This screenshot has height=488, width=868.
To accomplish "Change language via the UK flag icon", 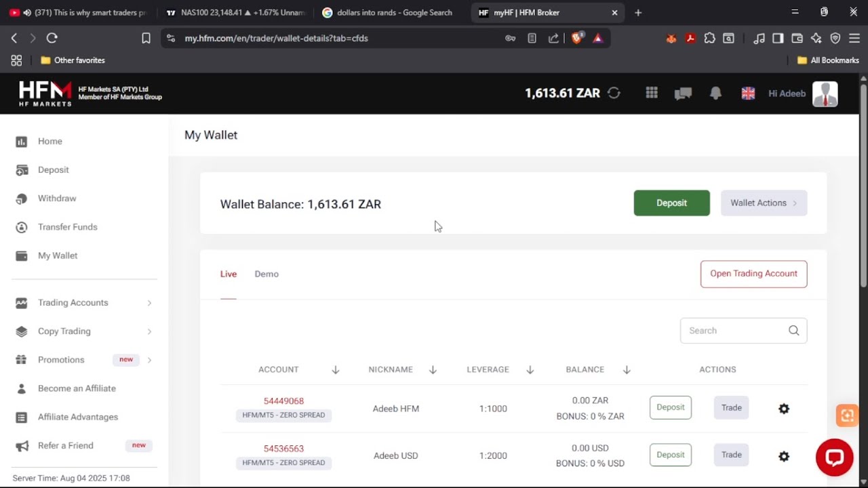I will click(x=748, y=94).
